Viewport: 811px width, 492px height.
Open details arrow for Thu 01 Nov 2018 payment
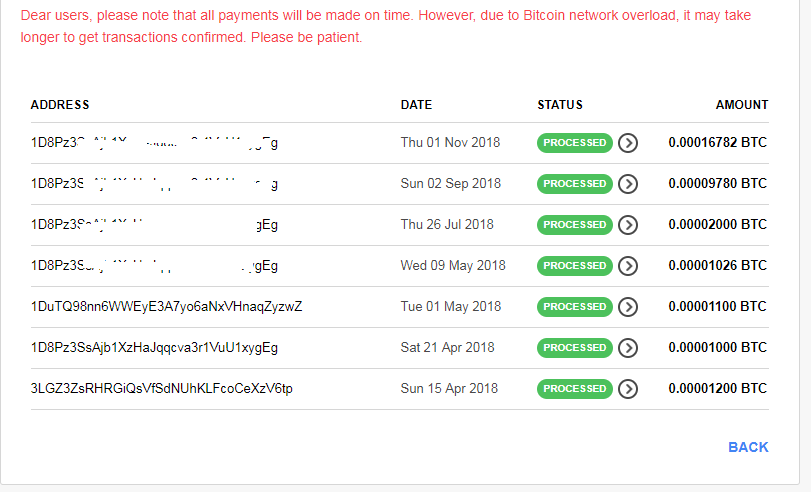tap(628, 143)
